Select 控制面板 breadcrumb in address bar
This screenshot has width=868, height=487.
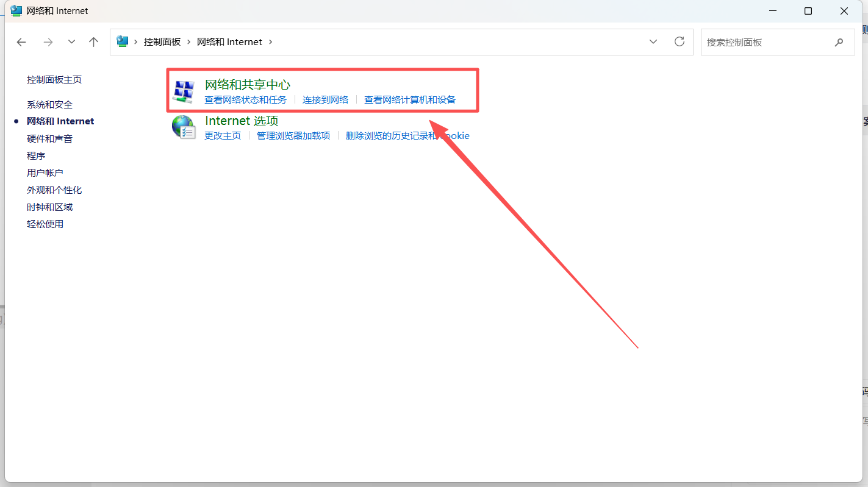pyautogui.click(x=162, y=42)
